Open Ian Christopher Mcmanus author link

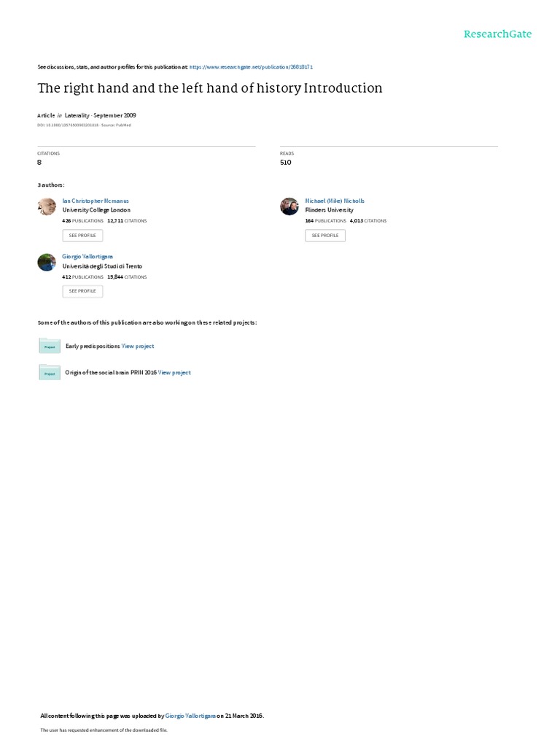tap(96, 201)
